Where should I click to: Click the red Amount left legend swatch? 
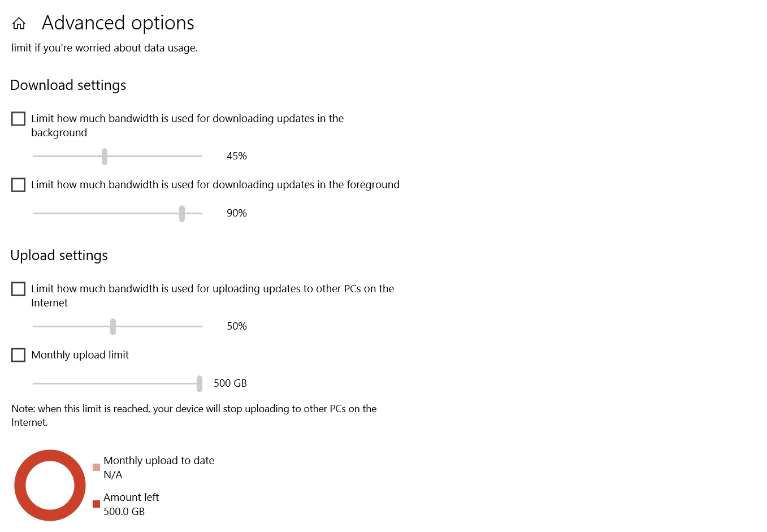tap(96, 503)
